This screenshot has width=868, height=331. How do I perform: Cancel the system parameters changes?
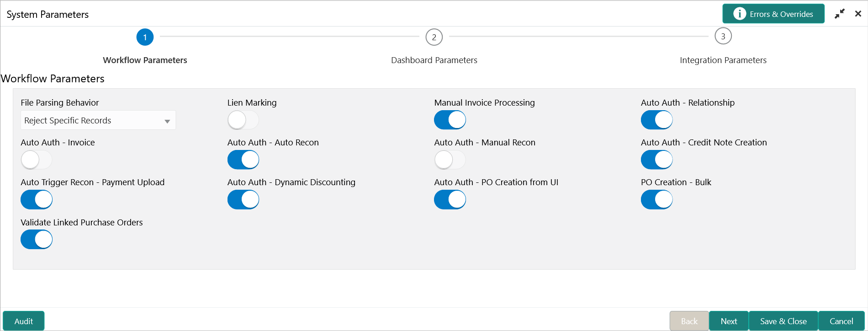click(x=842, y=321)
